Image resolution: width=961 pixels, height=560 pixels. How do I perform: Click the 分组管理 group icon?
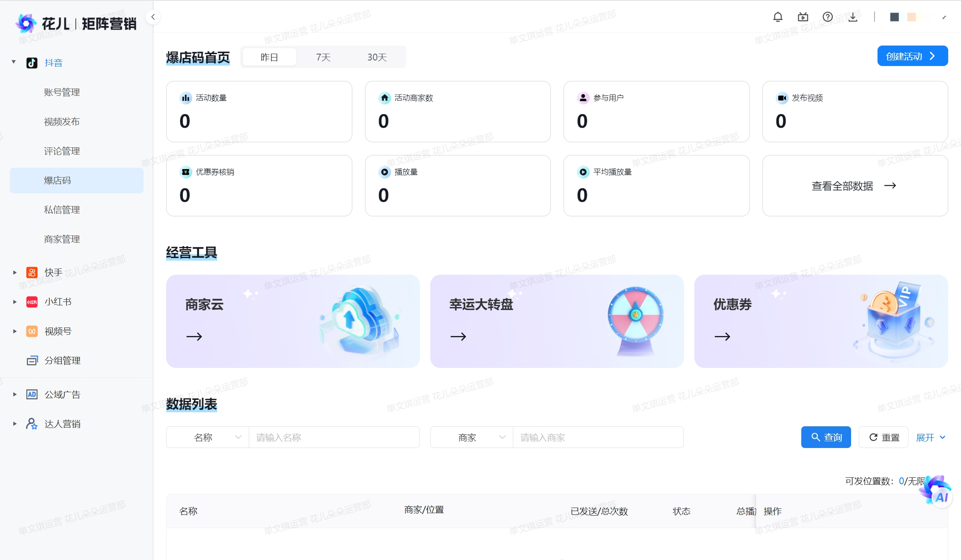coord(32,361)
